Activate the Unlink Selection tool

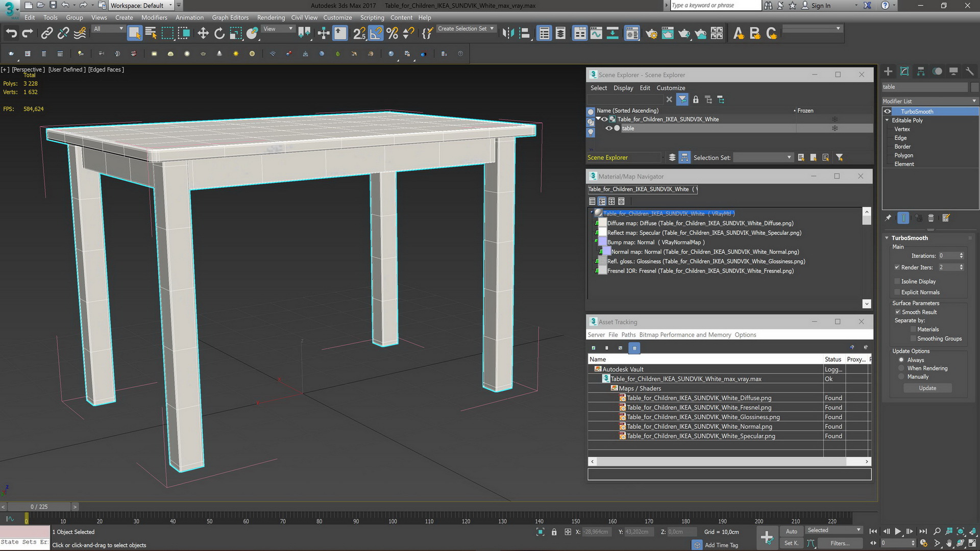tap(63, 34)
